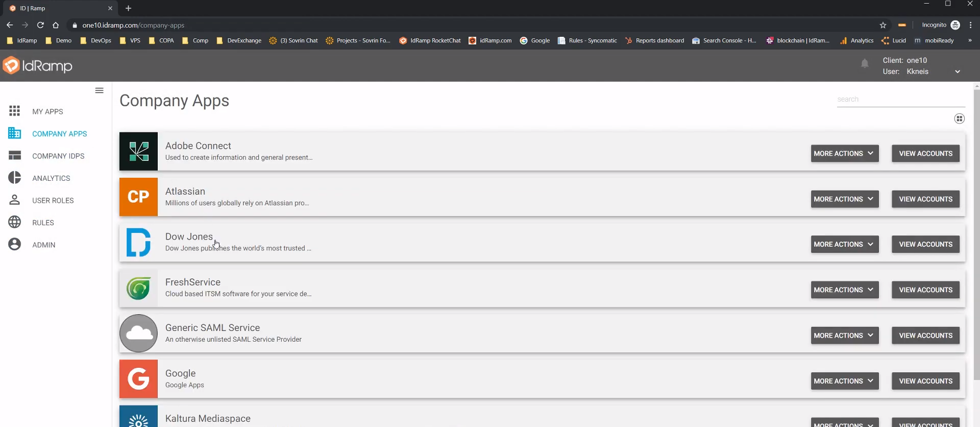
Task: Open a new browser tab
Action: 129,8
